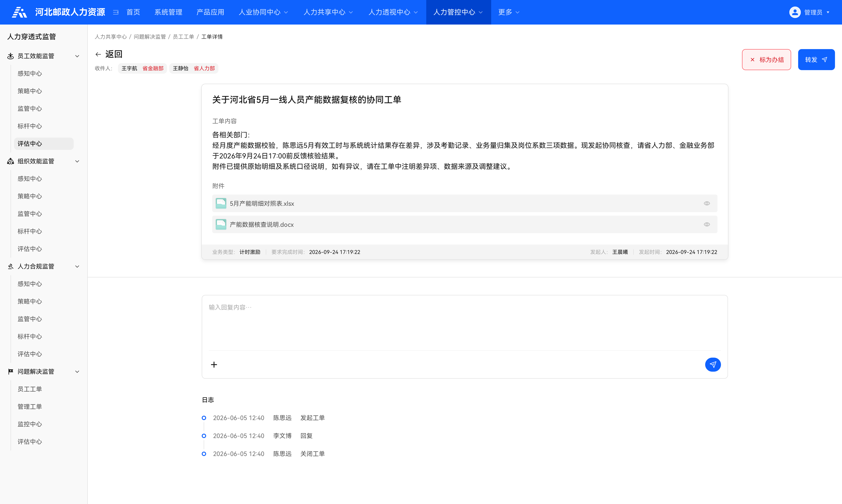This screenshot has width=842, height=504.
Task: Click recipient tag 王宇航 省金融部
Action: (x=142, y=68)
